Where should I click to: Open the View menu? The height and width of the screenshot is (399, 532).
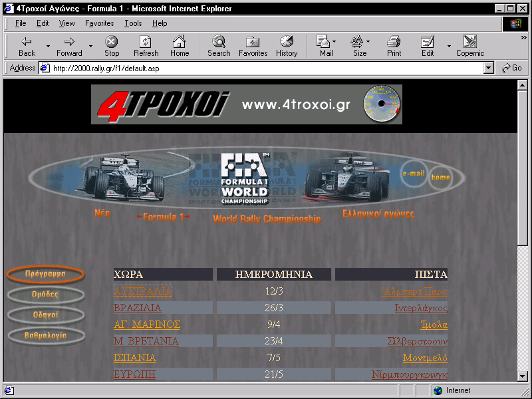(x=66, y=23)
